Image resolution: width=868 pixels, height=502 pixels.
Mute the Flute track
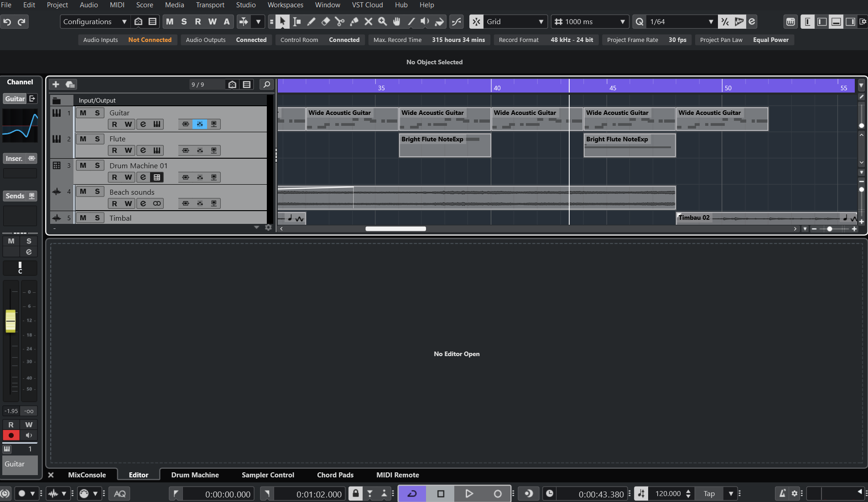[83, 139]
